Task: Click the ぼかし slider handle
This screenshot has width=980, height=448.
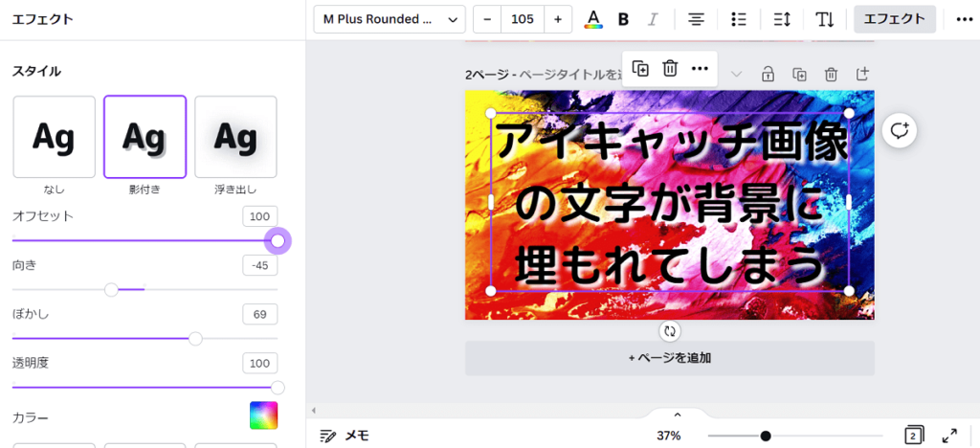Action: click(195, 339)
